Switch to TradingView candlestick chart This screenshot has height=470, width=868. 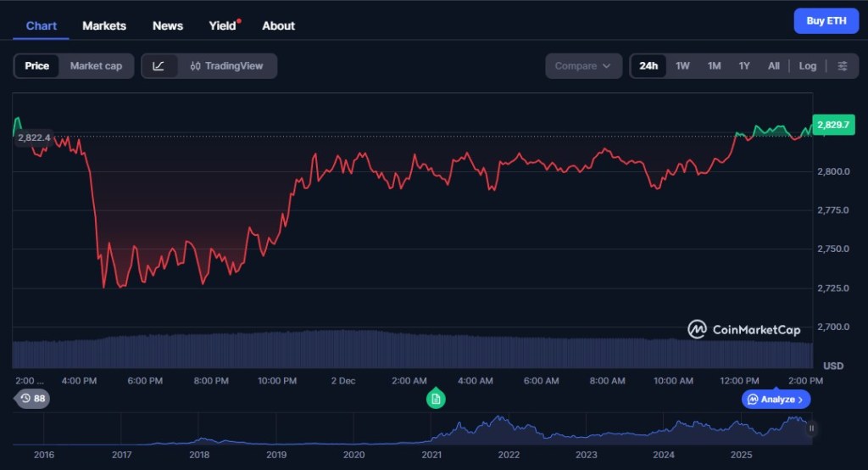226,66
